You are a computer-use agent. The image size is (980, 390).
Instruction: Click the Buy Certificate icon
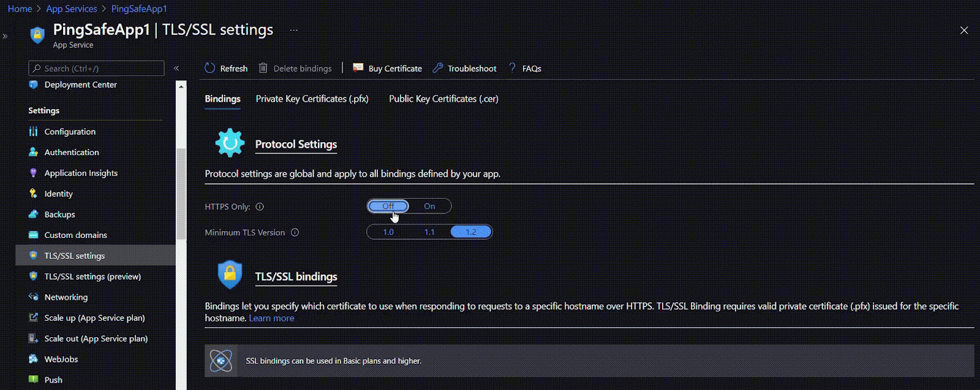point(358,68)
